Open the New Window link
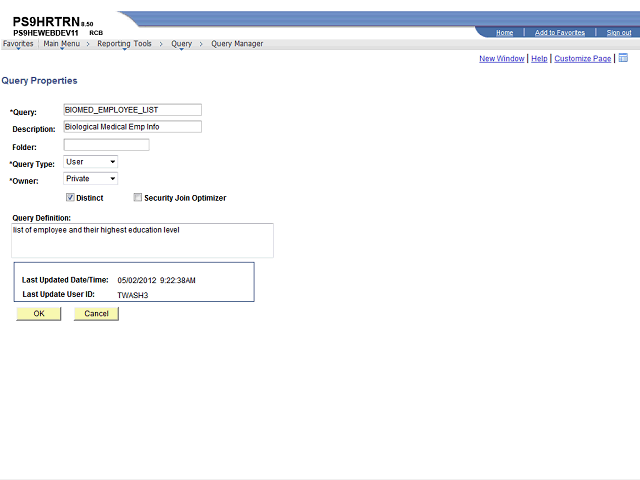 (502, 59)
